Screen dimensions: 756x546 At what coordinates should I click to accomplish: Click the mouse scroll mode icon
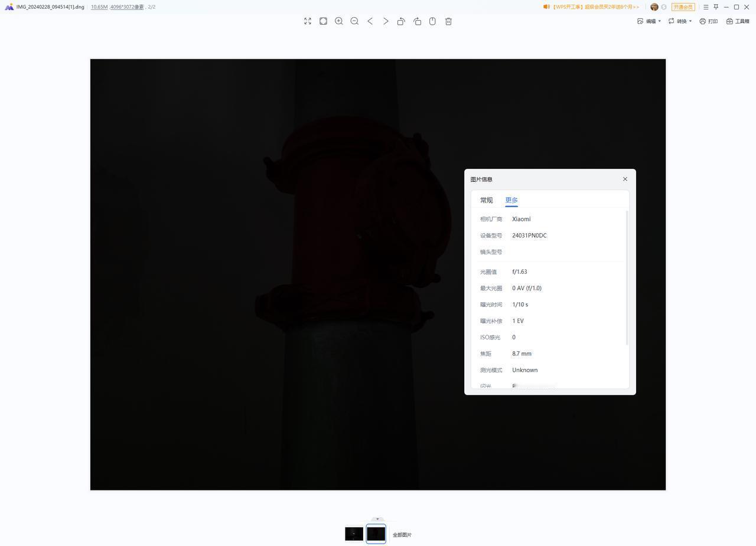pyautogui.click(x=432, y=21)
